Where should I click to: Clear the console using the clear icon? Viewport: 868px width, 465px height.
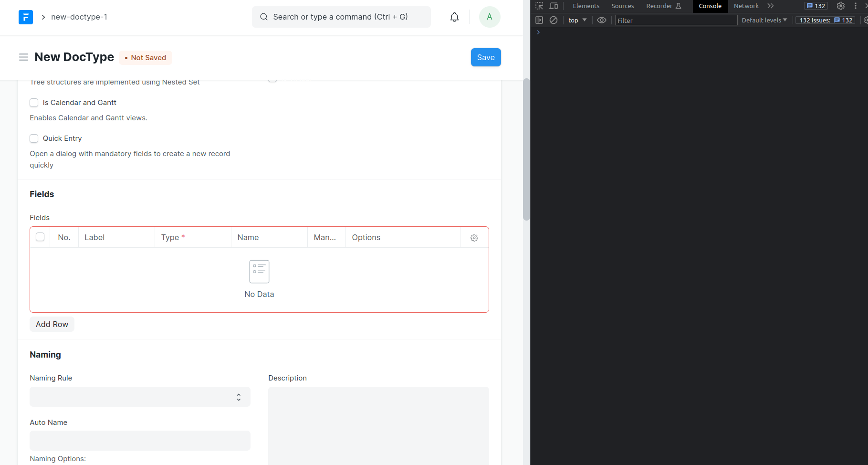(x=554, y=20)
